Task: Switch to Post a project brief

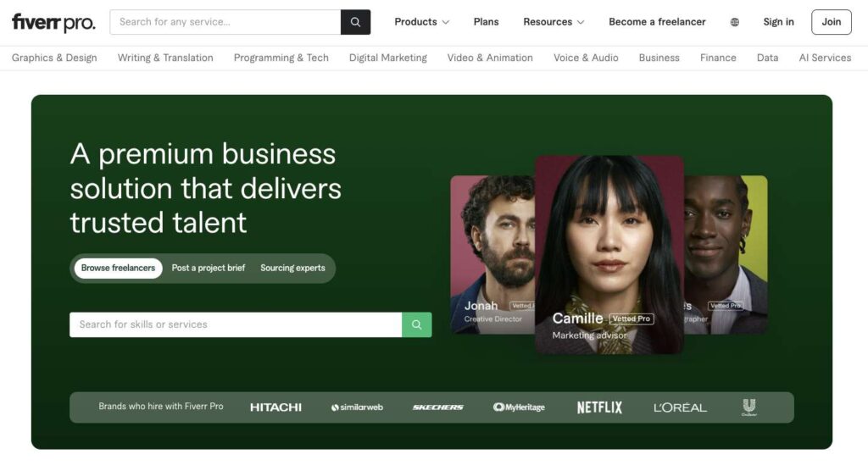Action: tap(209, 268)
